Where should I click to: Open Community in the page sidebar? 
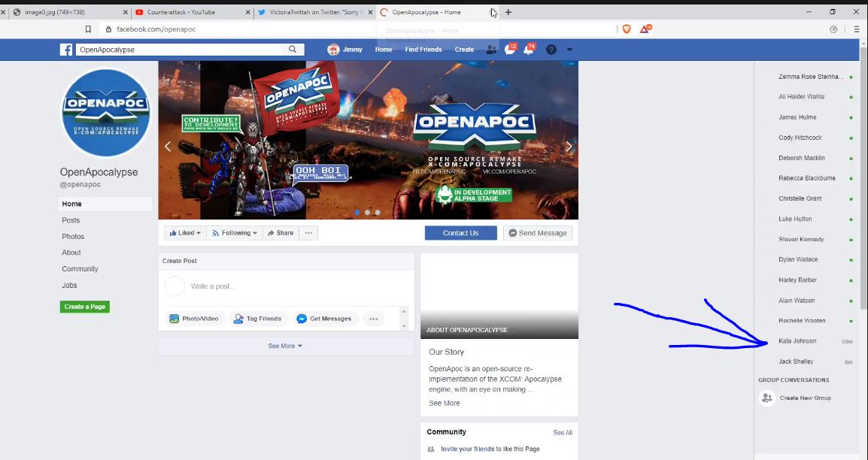(80, 268)
